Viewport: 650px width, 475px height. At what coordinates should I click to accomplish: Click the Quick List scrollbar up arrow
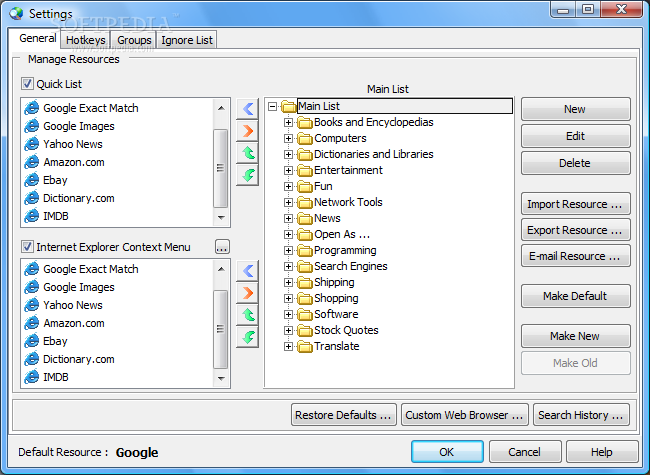[x=221, y=108]
